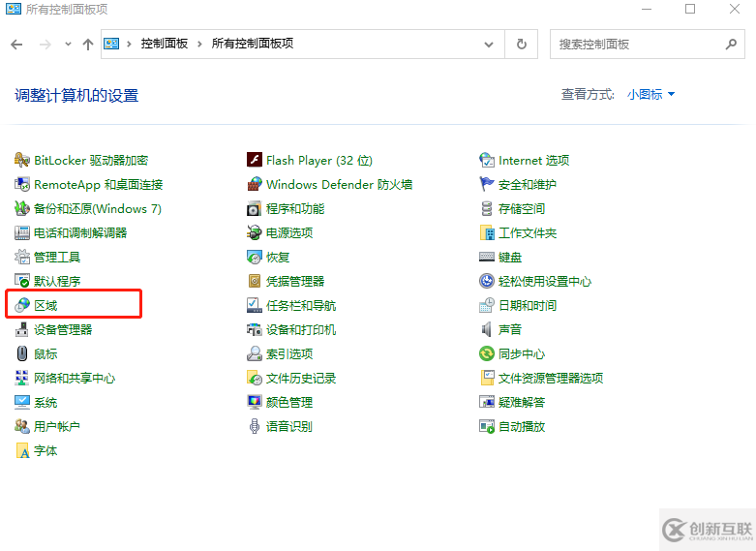The image size is (756, 551).
Task: Click Windows Defender 防火墙 icon
Action: [254, 184]
